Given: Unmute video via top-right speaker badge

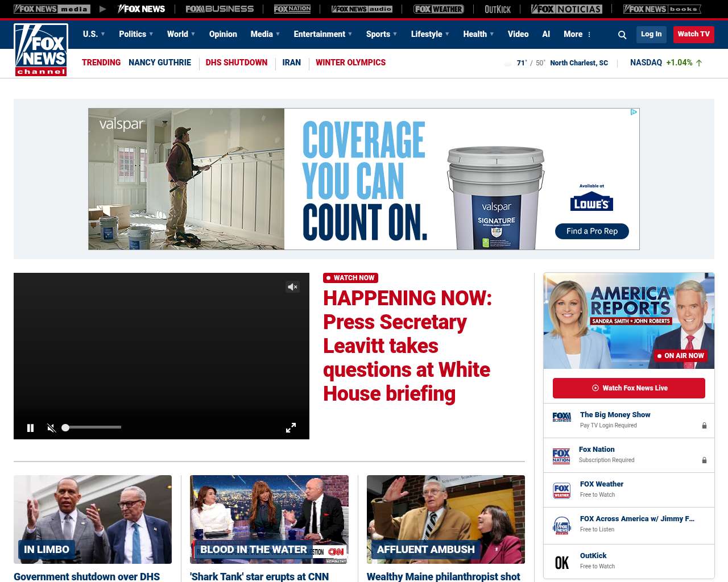Looking at the screenshot, I should point(292,287).
